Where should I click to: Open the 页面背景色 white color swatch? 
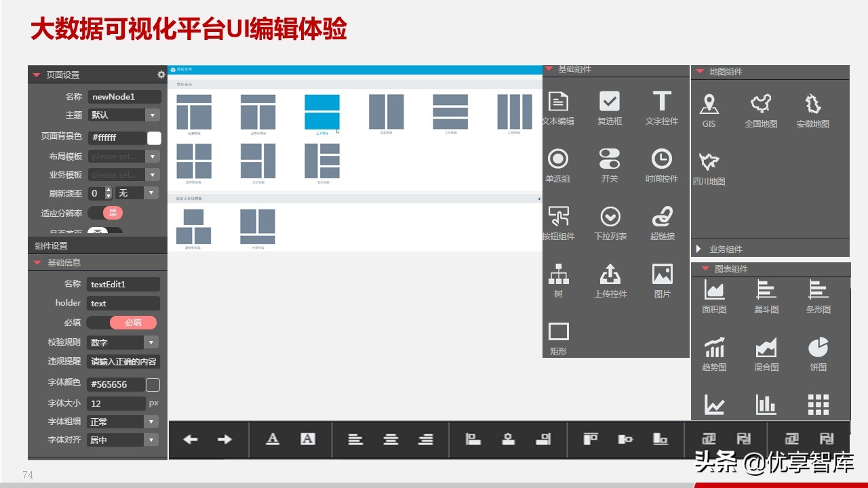tap(155, 138)
